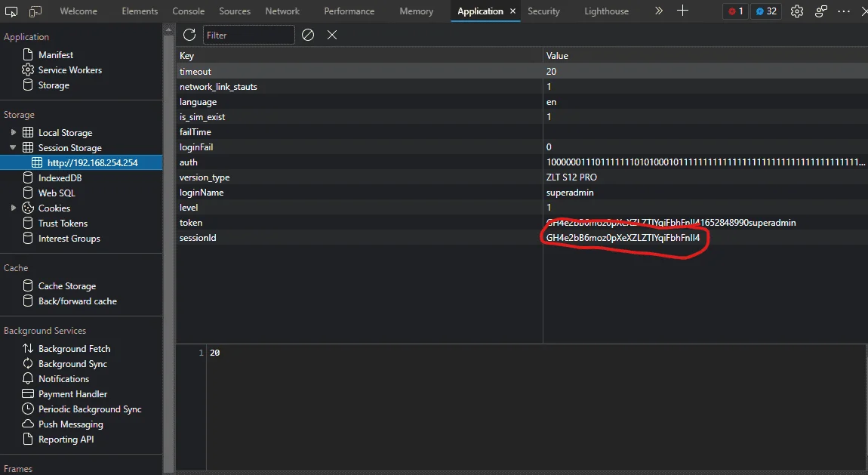Open Payment Handler service
This screenshot has height=475, width=868.
coord(72,393)
